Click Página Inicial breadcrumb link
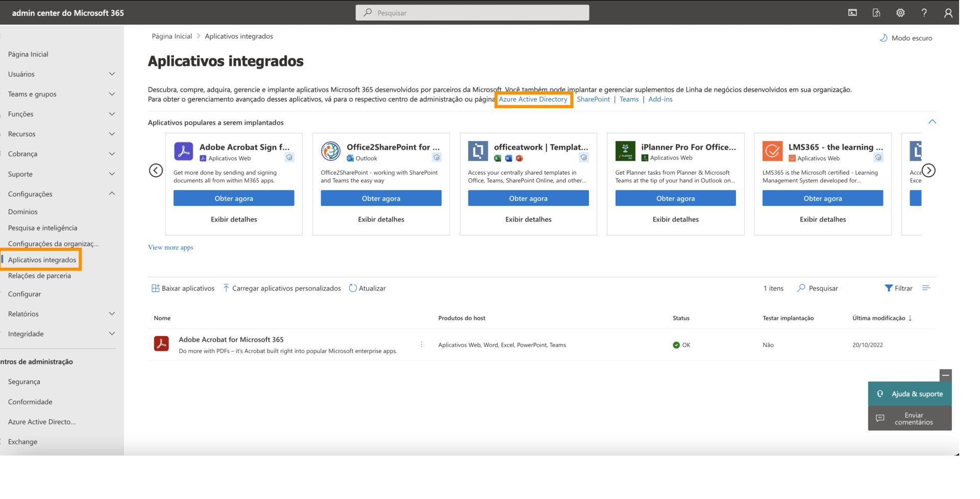Screen dimensions: 980x499 tap(171, 36)
